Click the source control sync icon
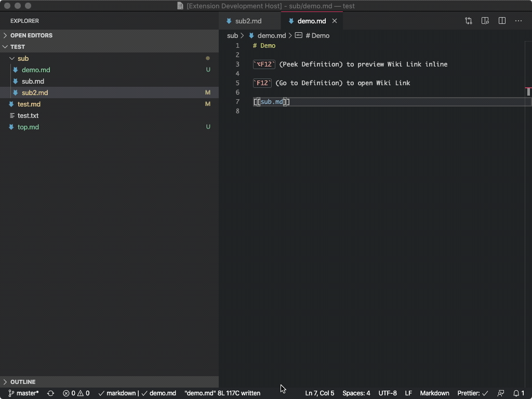Screen dimensions: 532x399 point(50,393)
